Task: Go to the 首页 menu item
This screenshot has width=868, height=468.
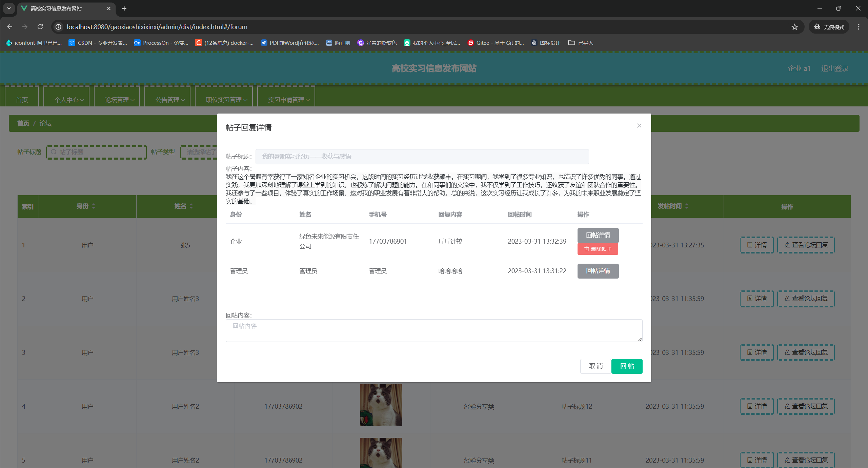Action: pyautogui.click(x=22, y=100)
